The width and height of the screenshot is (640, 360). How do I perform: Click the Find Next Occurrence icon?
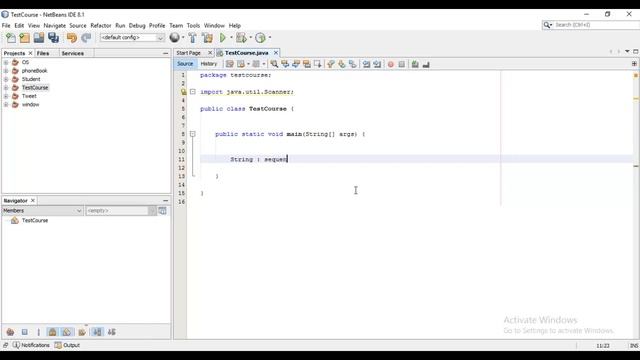[296, 64]
